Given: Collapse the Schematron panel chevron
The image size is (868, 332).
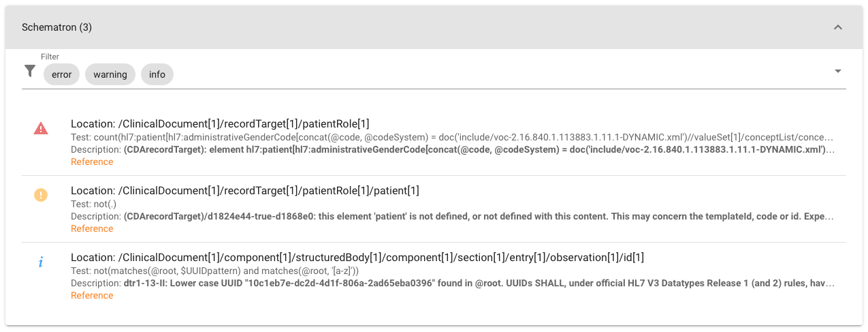Looking at the screenshot, I should click(838, 27).
